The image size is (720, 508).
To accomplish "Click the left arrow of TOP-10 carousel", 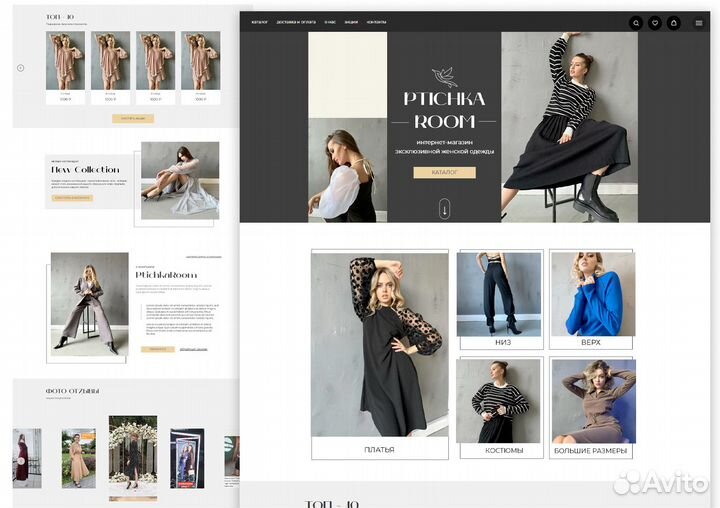I will [x=20, y=68].
